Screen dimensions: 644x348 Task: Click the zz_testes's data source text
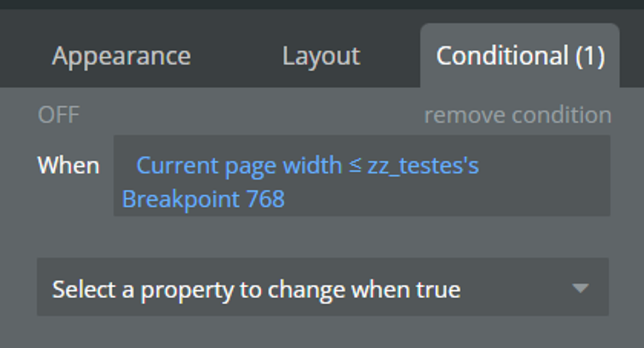(423, 165)
